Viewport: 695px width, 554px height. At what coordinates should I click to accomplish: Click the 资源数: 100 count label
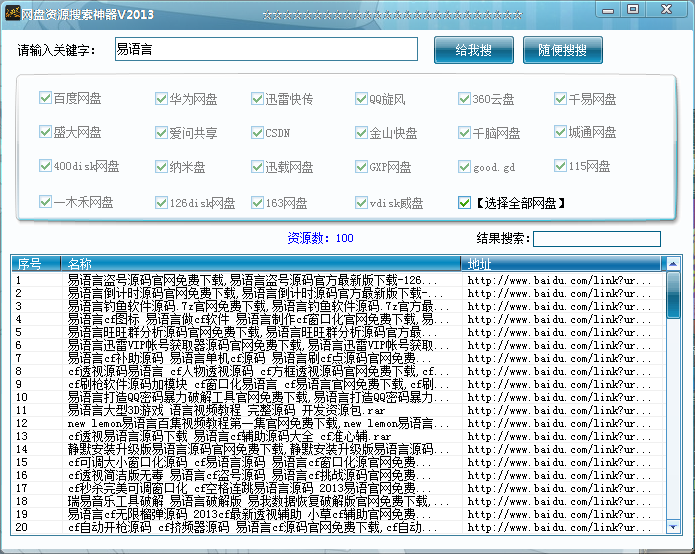(x=320, y=238)
